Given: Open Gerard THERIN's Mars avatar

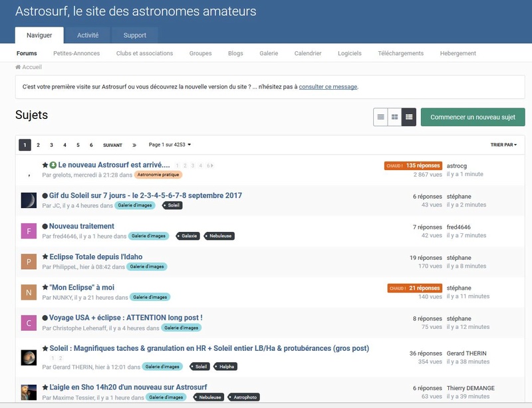Looking at the screenshot, I should [29, 357].
